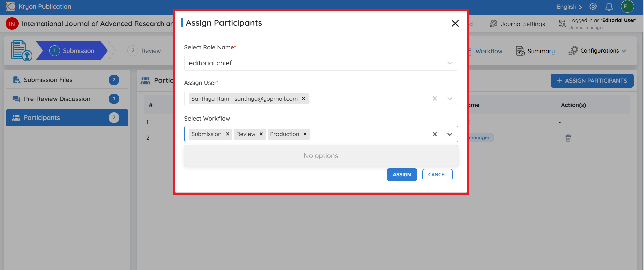Open Pre-Review Discussion section
This screenshot has width=644, height=270.
(67, 99)
